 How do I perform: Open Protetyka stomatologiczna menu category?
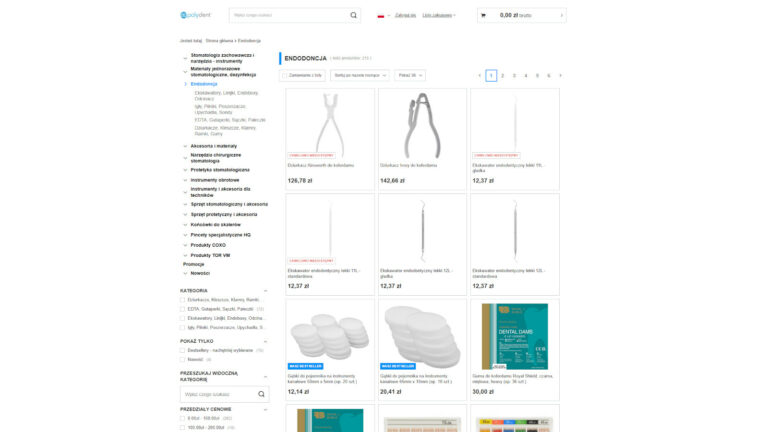[x=220, y=170]
